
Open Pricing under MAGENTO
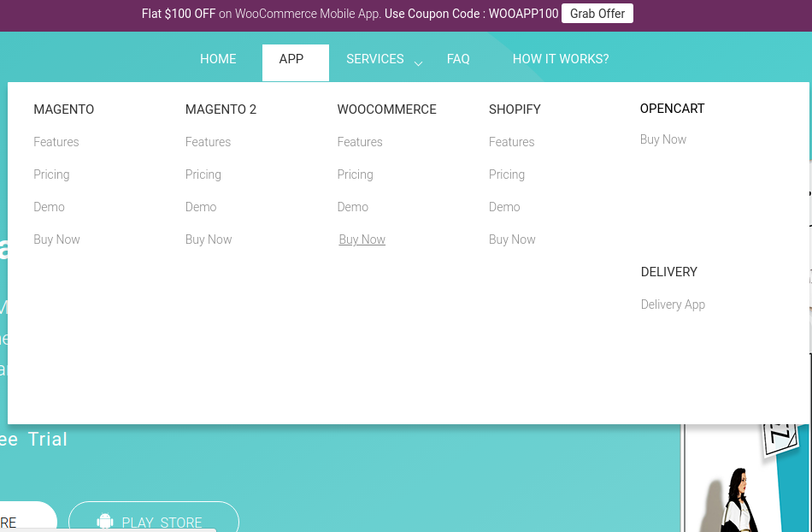click(x=51, y=174)
